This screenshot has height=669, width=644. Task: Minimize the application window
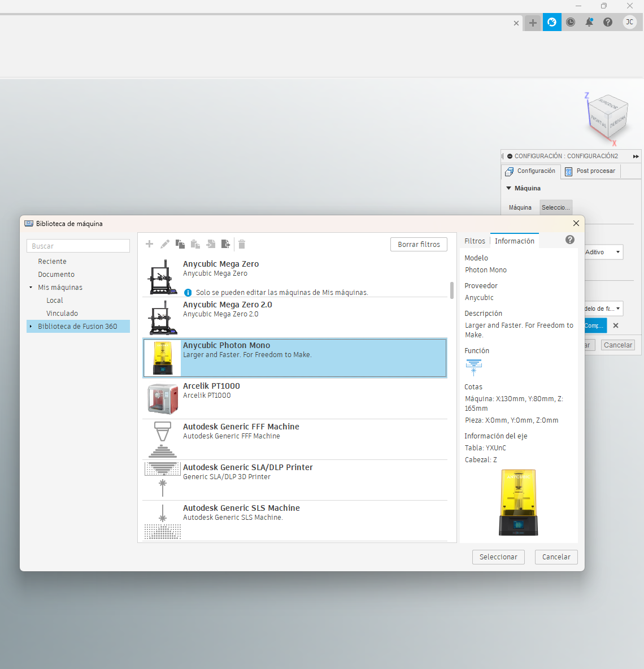pyautogui.click(x=578, y=6)
